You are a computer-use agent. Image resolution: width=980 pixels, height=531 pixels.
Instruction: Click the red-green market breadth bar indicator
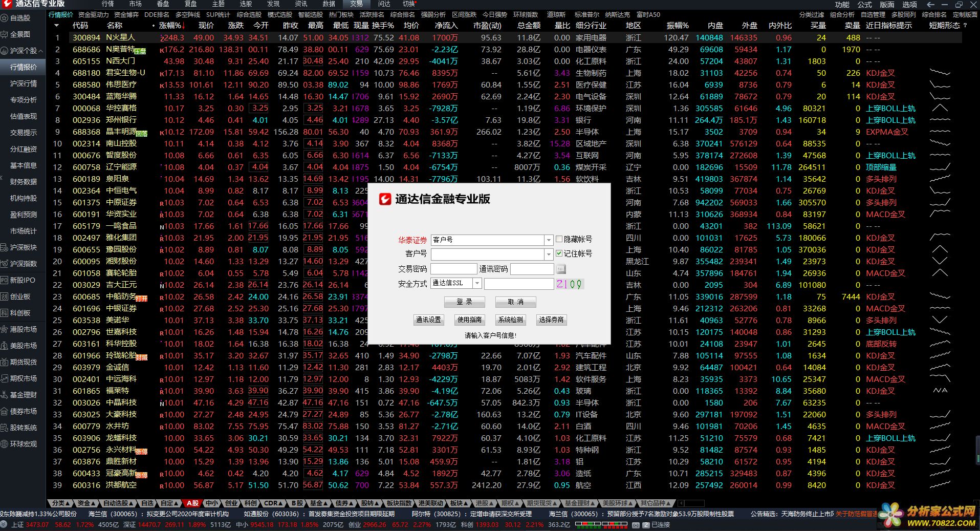[x=602, y=525]
